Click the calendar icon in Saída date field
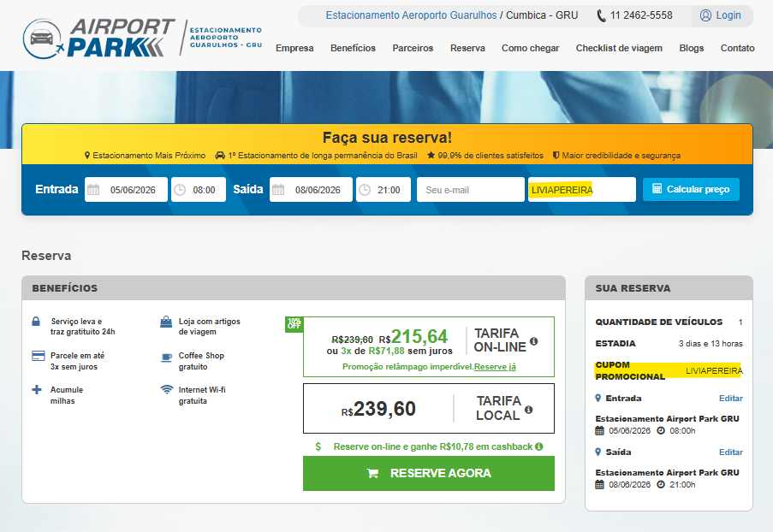Screen dimensions: 773x532 (x=278, y=190)
